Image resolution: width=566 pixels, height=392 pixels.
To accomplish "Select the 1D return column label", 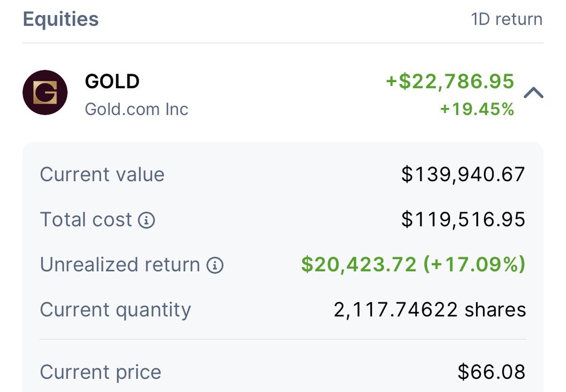I will [507, 19].
